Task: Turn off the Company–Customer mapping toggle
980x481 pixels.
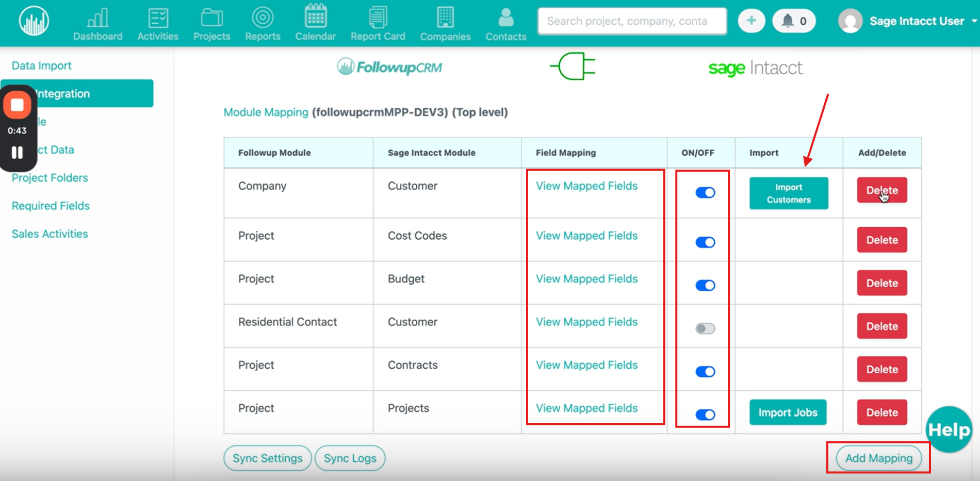Action: (x=705, y=193)
